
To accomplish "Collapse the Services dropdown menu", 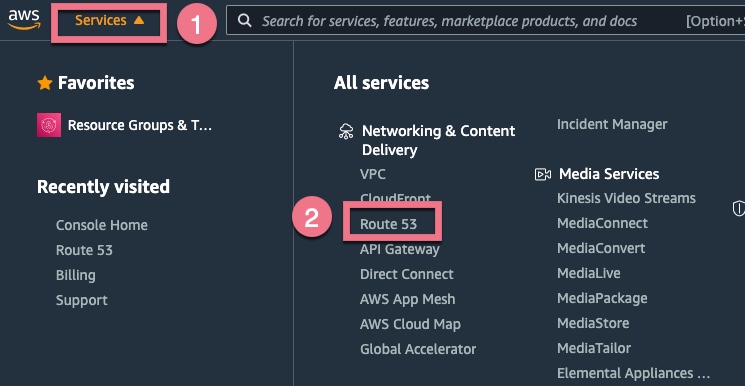I will click(x=109, y=20).
